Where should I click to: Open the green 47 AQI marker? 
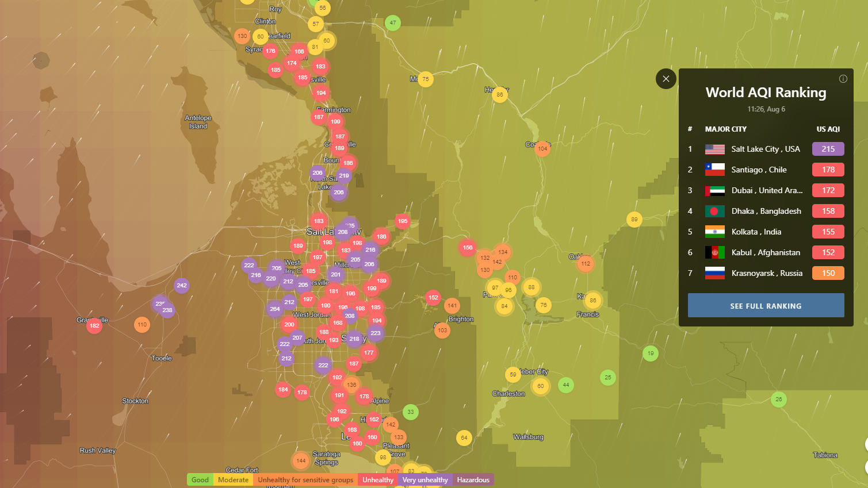[x=393, y=23]
